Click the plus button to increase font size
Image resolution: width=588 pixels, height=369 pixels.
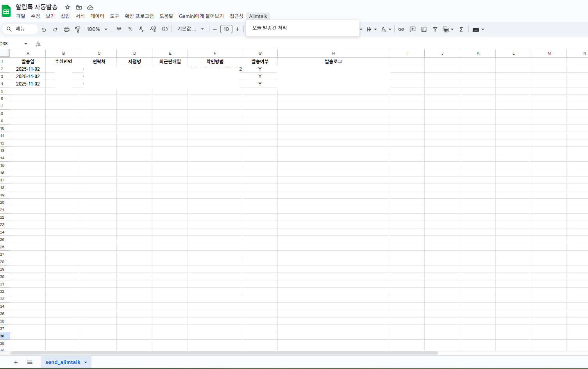coord(237,29)
